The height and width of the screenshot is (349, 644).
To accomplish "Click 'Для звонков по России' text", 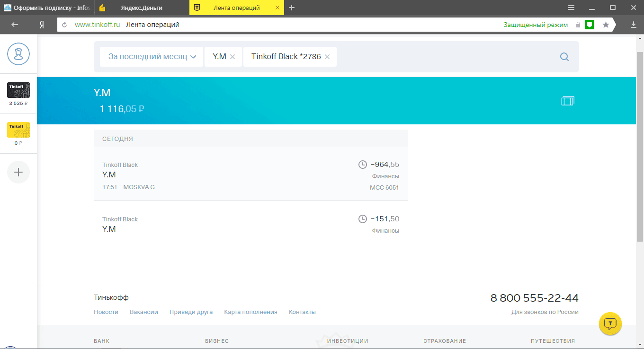I will tap(545, 312).
